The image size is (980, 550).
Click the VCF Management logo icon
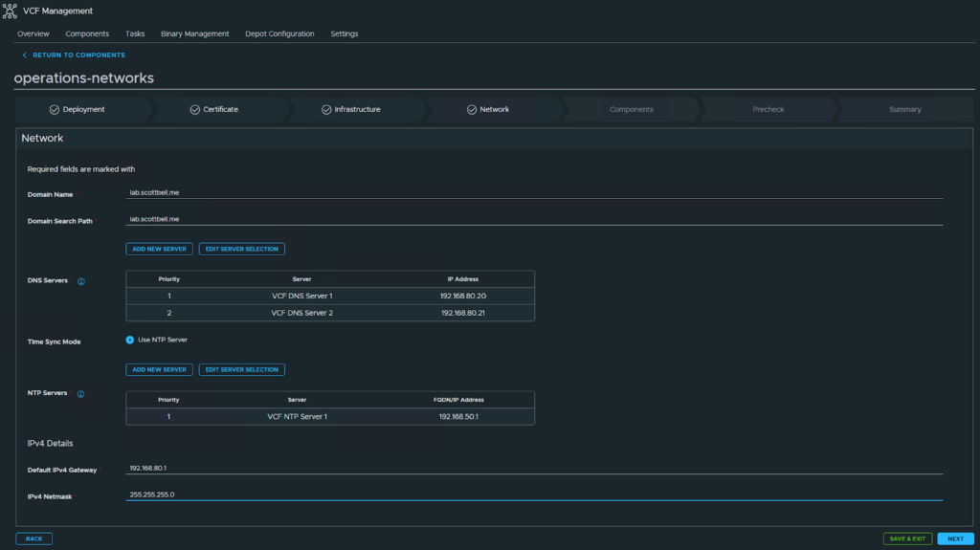(x=10, y=11)
